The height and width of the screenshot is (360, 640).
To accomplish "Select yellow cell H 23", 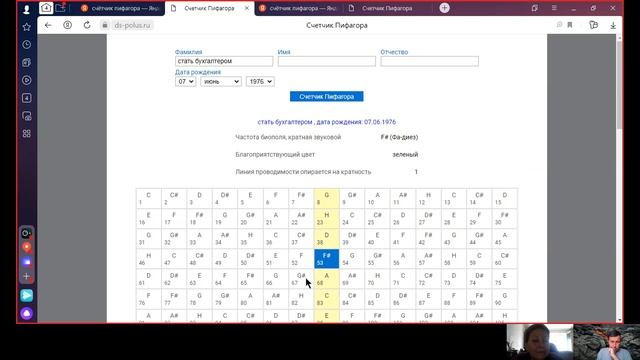I will pyautogui.click(x=327, y=218).
